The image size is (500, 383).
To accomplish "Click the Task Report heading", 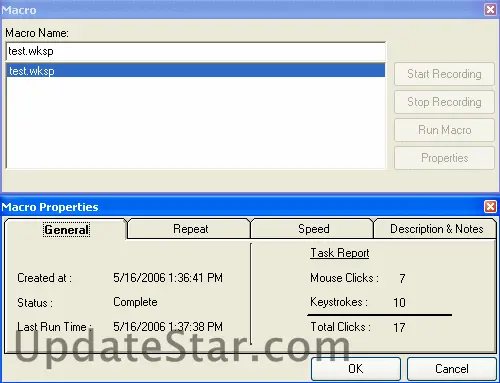I will pos(340,253).
